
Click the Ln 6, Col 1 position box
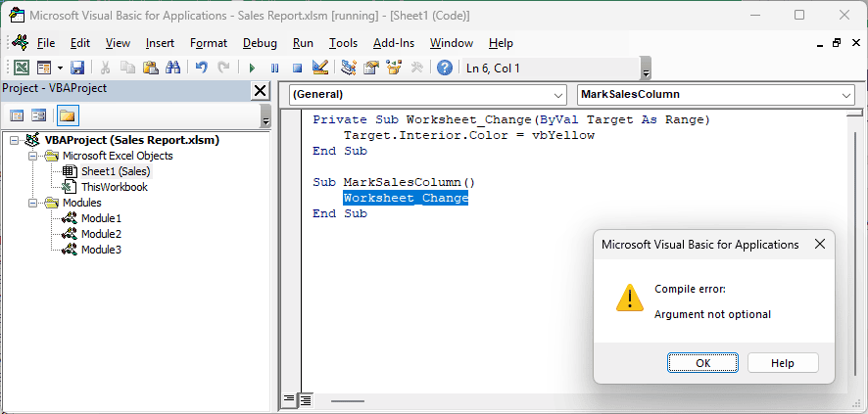(x=551, y=69)
